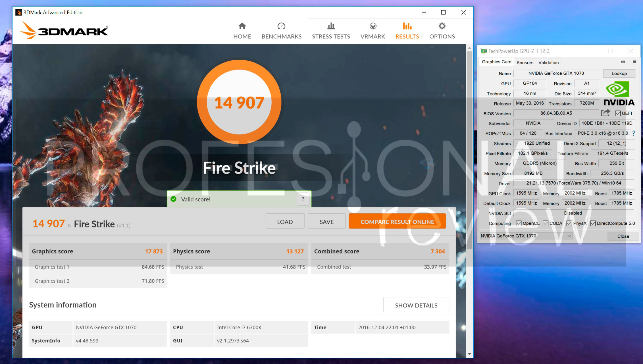Click the Device ID value 10DE 1B81 - 10DE 119D

pyautogui.click(x=607, y=123)
